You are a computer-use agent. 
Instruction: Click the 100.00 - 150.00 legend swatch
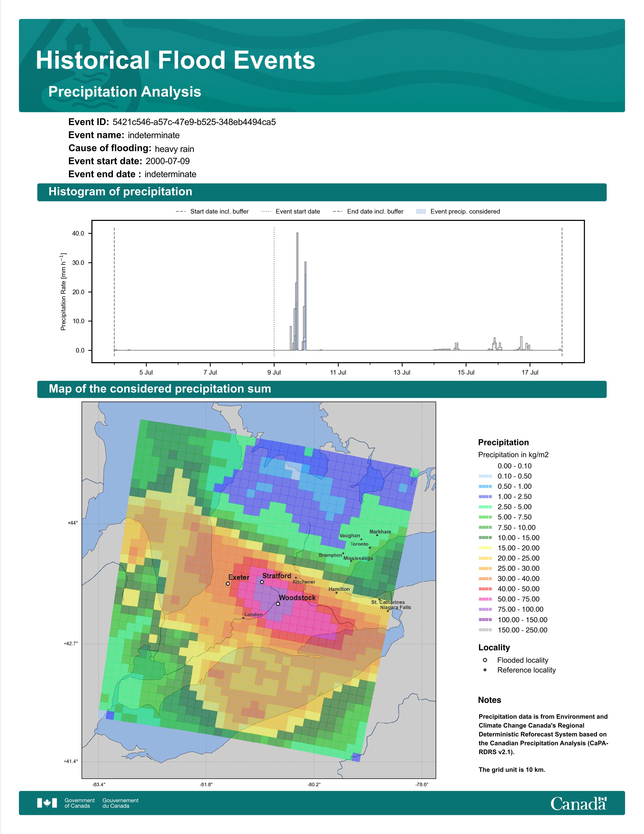(x=485, y=620)
